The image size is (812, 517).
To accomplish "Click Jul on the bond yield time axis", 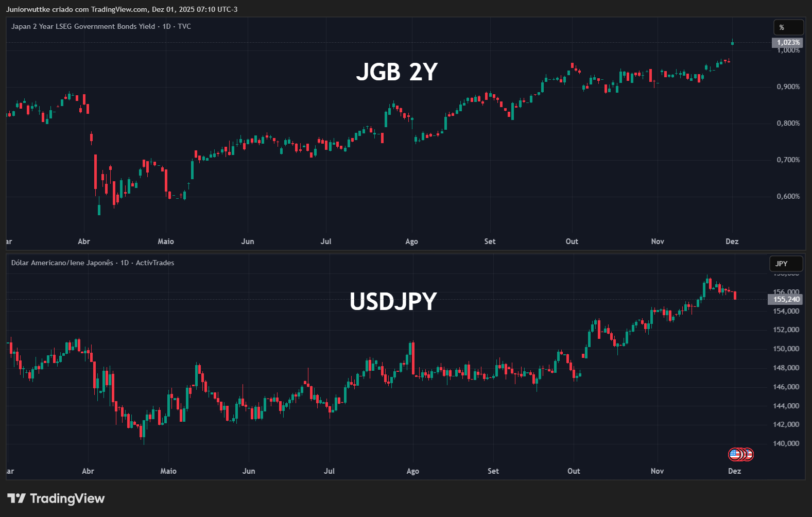I will click(326, 242).
